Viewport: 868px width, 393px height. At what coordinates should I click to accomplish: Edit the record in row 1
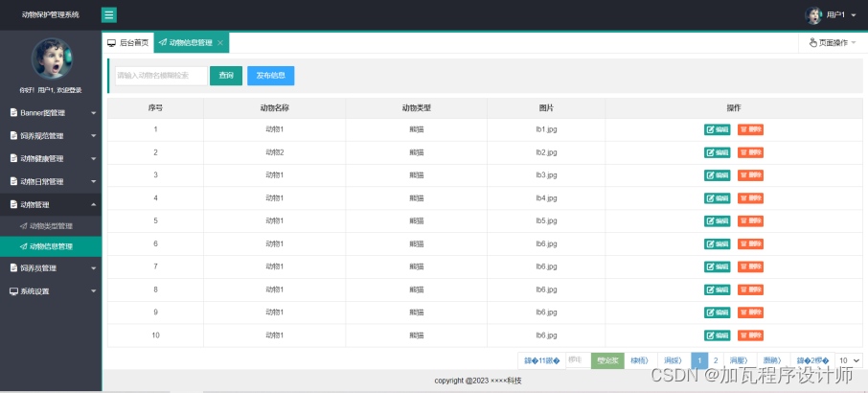pyautogui.click(x=717, y=129)
